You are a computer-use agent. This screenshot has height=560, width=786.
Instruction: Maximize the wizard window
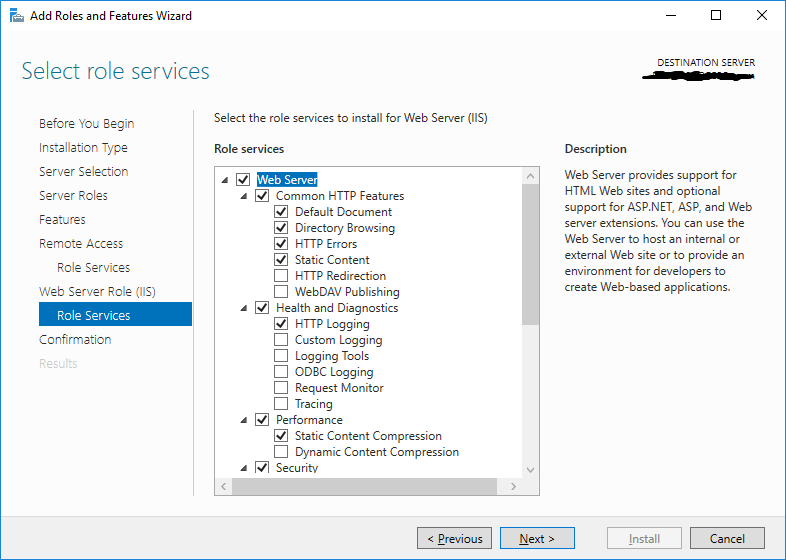click(716, 16)
